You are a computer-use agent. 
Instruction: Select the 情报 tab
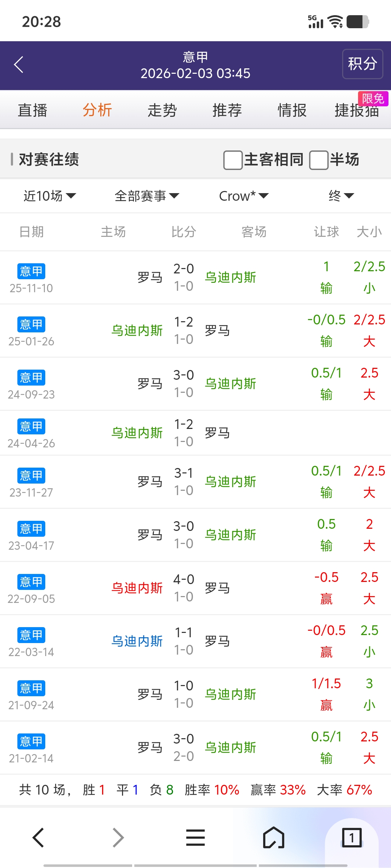pyautogui.click(x=292, y=110)
